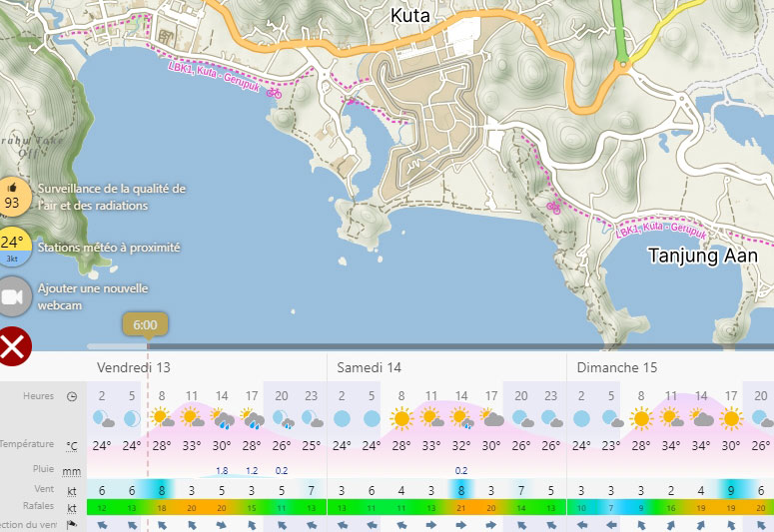Viewport: 774px width, 532px height.
Task: Click the wind direction flag icon
Action: 72,524
